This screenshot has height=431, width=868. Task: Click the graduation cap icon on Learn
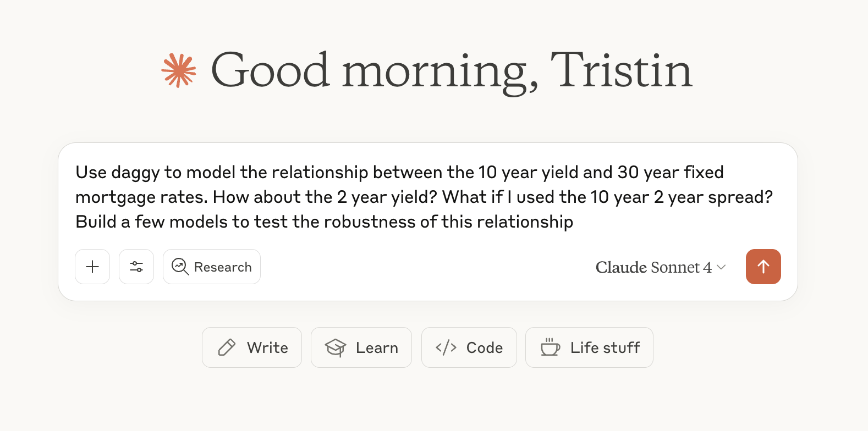[335, 347]
